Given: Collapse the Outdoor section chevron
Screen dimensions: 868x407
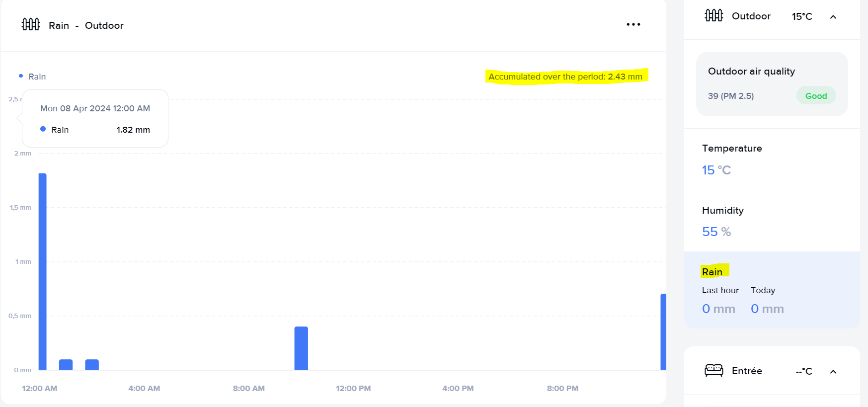Looking at the screenshot, I should 833,17.
